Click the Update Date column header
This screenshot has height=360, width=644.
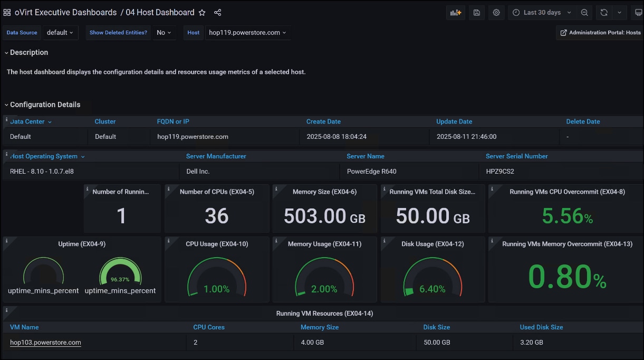click(454, 121)
